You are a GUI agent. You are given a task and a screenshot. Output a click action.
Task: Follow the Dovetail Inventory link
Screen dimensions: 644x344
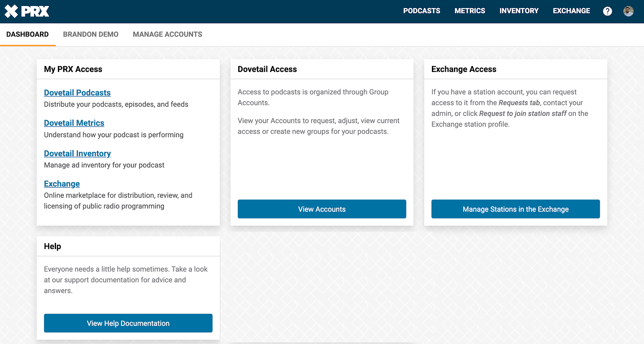coord(77,153)
